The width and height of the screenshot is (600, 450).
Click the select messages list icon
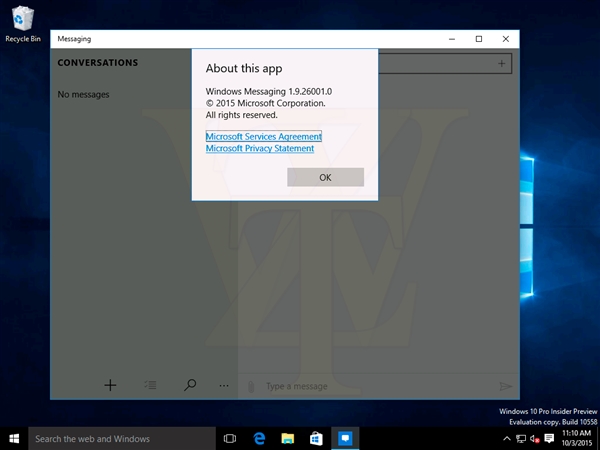pos(150,385)
